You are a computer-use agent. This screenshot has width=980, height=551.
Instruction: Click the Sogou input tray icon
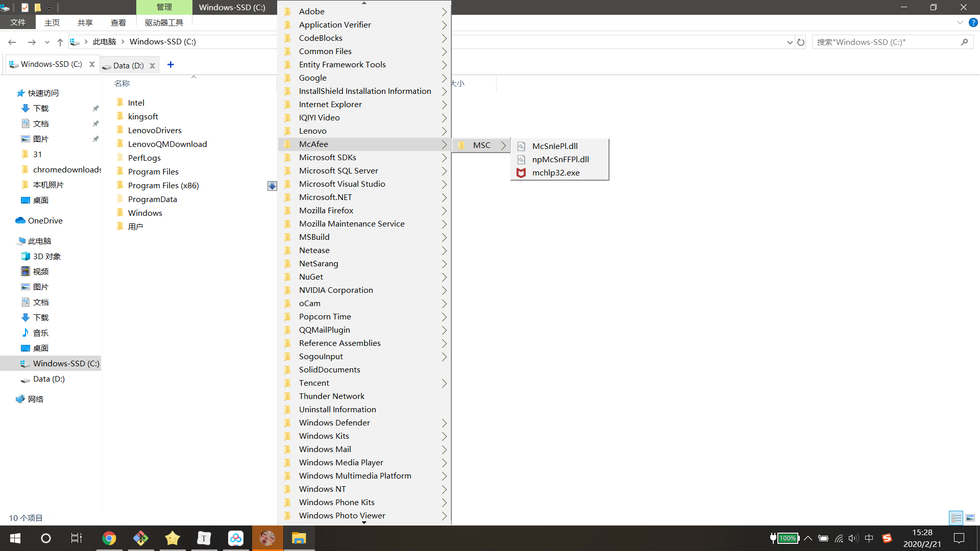[887, 538]
